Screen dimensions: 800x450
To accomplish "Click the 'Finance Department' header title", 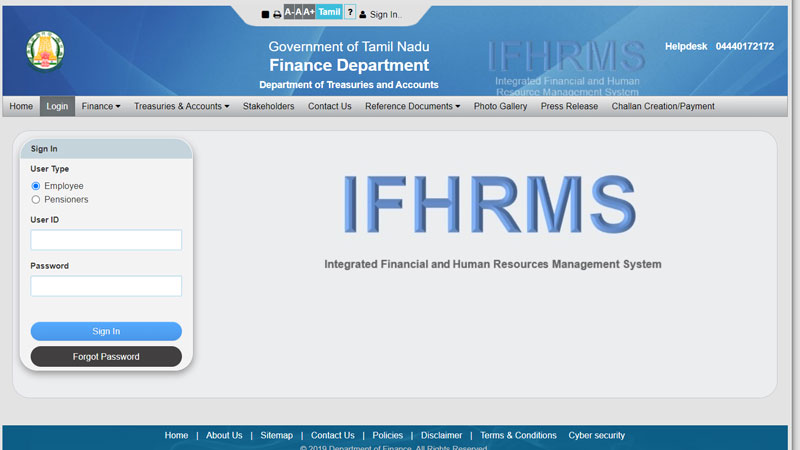I will pos(349,65).
